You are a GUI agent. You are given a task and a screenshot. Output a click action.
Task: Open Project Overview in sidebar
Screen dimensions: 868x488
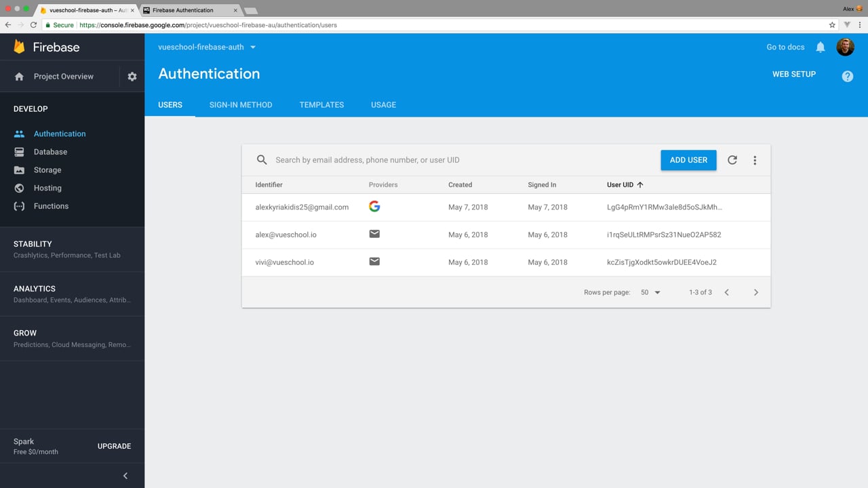pyautogui.click(x=64, y=77)
